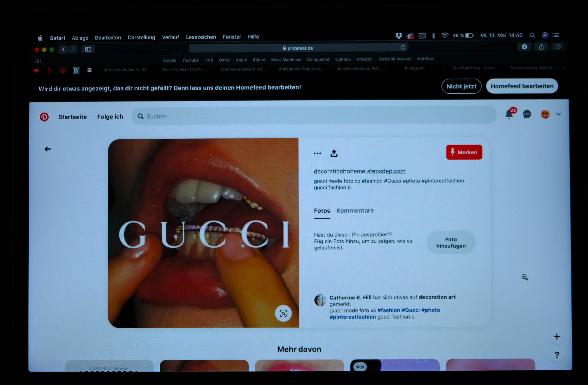Click the large Gucci pin image
Image resolution: width=588 pixels, height=385 pixels.
203,233
